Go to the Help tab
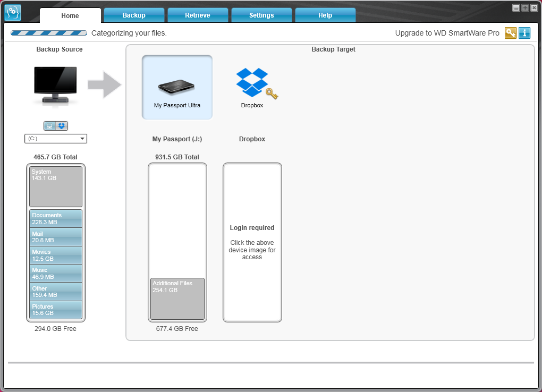 coord(325,15)
